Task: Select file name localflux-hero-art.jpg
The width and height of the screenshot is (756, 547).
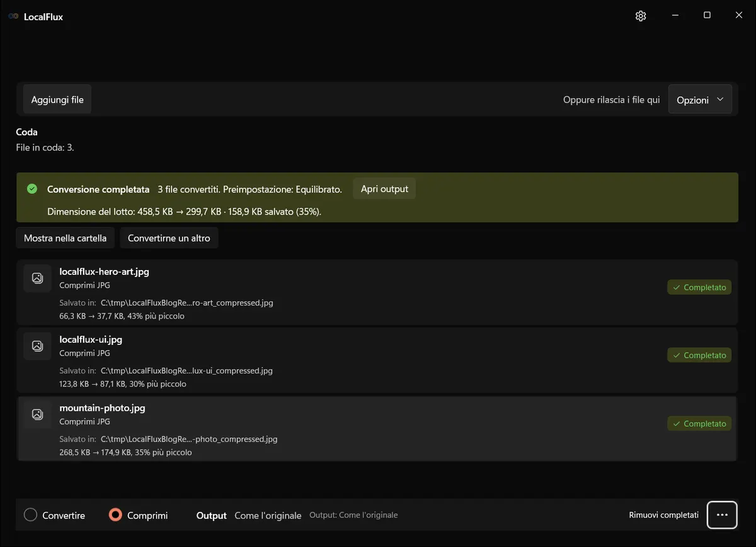Action: [104, 272]
